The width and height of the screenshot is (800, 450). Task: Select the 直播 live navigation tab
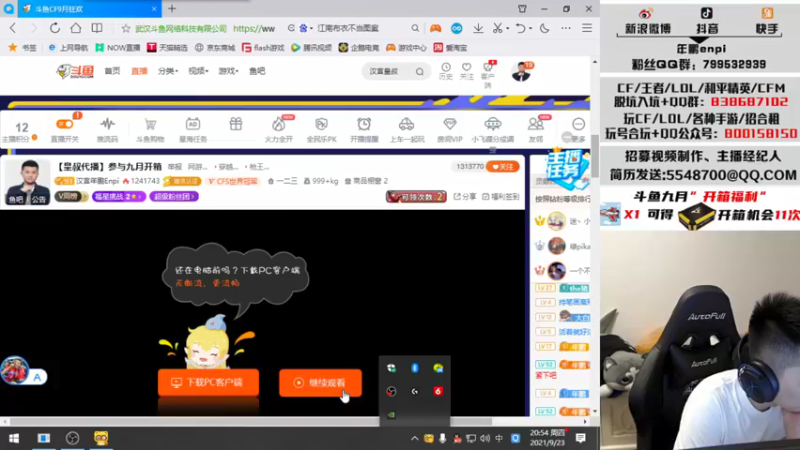click(139, 71)
